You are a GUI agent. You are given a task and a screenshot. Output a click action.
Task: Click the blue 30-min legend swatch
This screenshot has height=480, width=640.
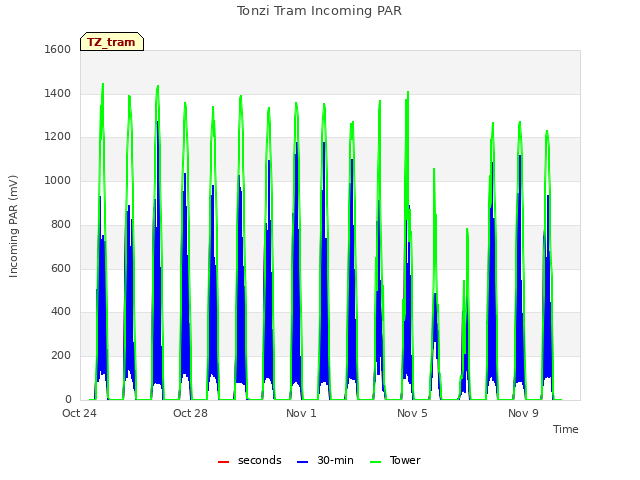pos(302,462)
